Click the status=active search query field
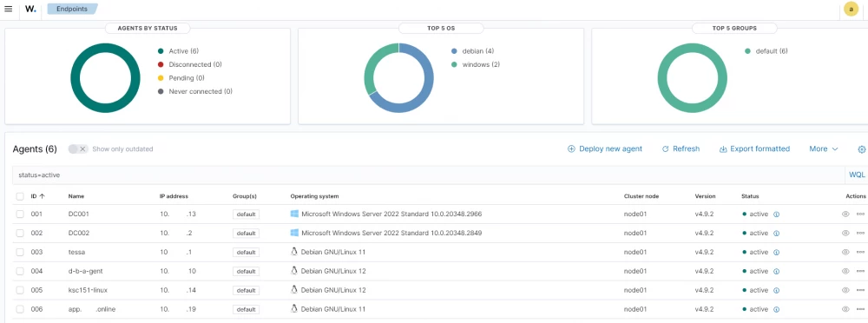Image resolution: width=868 pixels, height=323 pixels. click(428, 175)
